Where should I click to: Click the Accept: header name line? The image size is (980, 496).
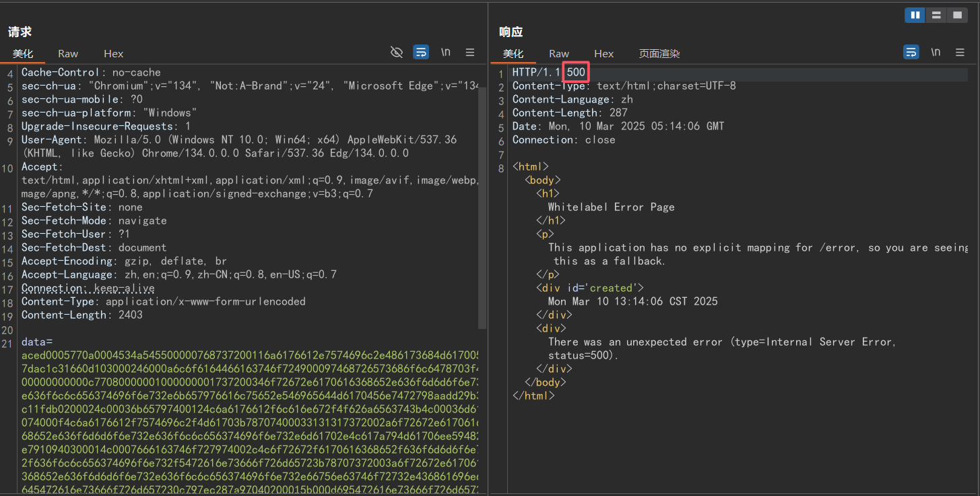[42, 166]
